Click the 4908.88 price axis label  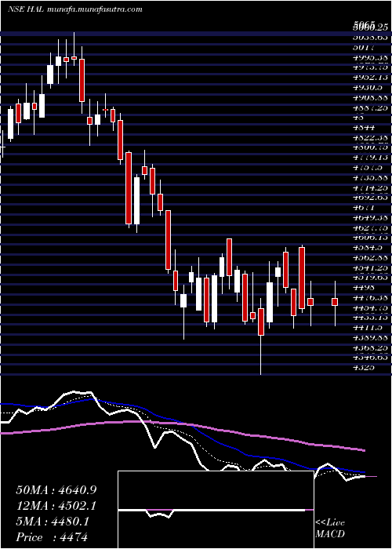coord(371,96)
